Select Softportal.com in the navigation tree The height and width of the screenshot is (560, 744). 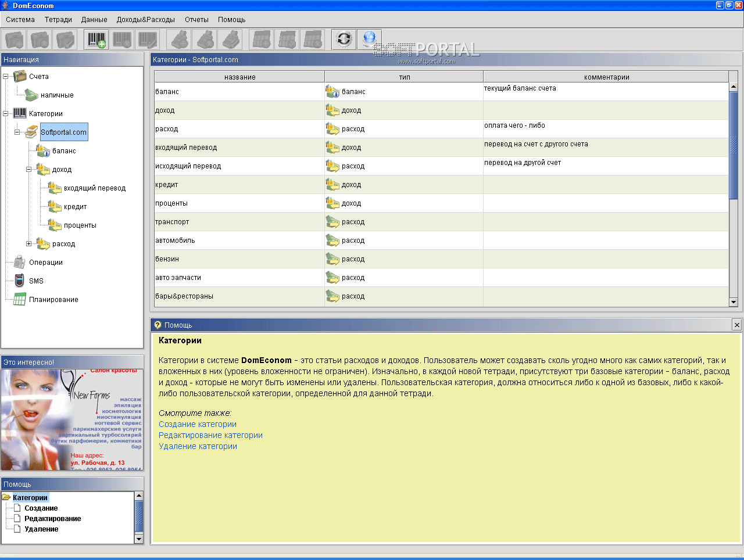click(64, 132)
